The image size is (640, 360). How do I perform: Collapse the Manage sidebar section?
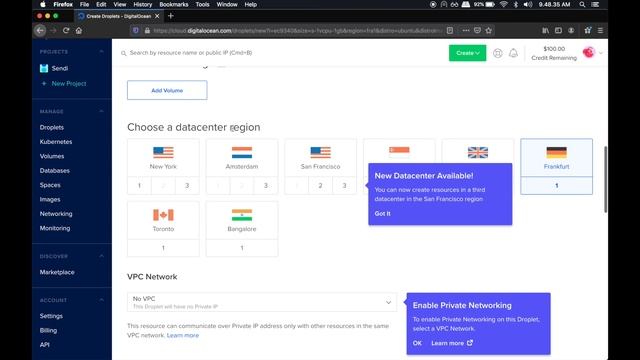coord(101,111)
